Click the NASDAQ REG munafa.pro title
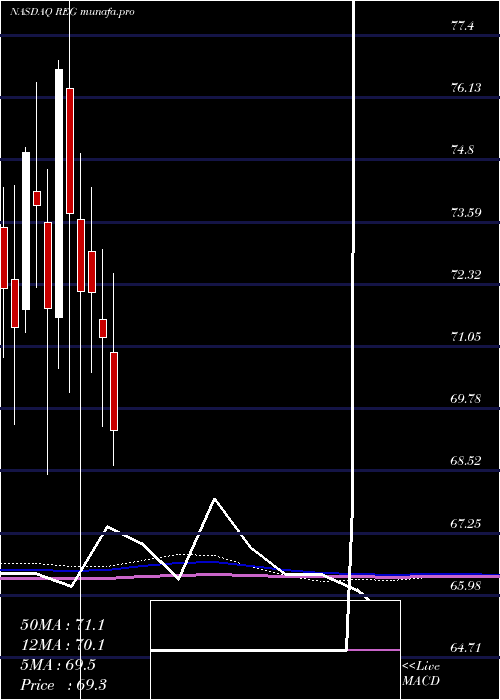The height and width of the screenshot is (700, 500). coord(72,12)
